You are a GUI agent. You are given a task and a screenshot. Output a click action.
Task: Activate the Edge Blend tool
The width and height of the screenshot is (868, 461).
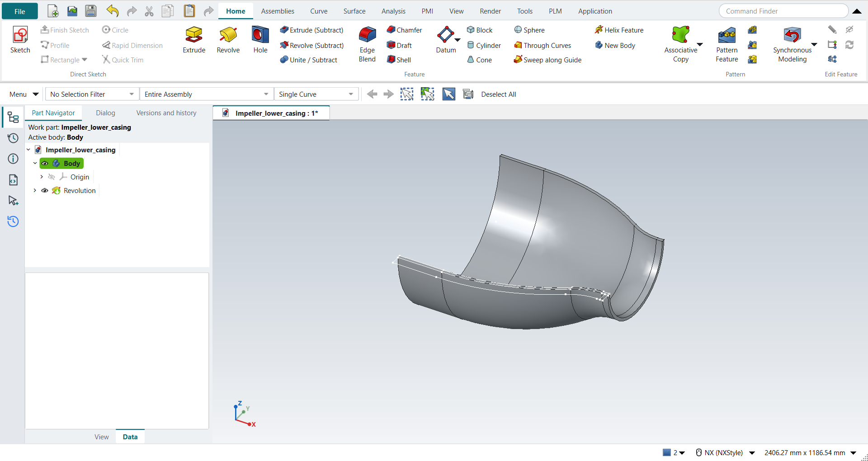(x=367, y=44)
